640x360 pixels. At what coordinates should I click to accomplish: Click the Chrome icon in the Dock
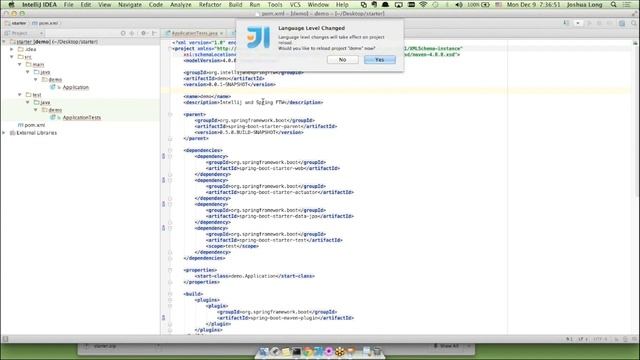point(307,351)
